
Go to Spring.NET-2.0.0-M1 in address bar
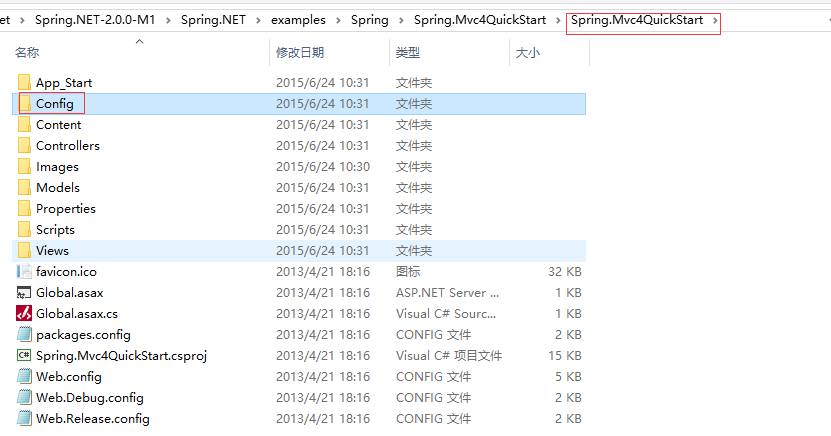coord(95,20)
